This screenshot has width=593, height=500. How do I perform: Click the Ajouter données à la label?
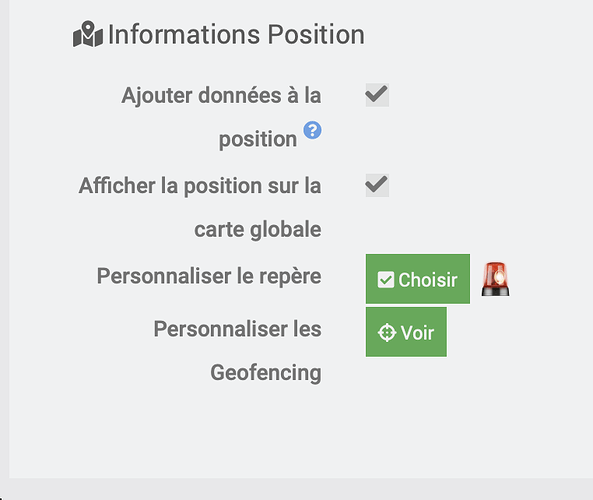[221, 95]
